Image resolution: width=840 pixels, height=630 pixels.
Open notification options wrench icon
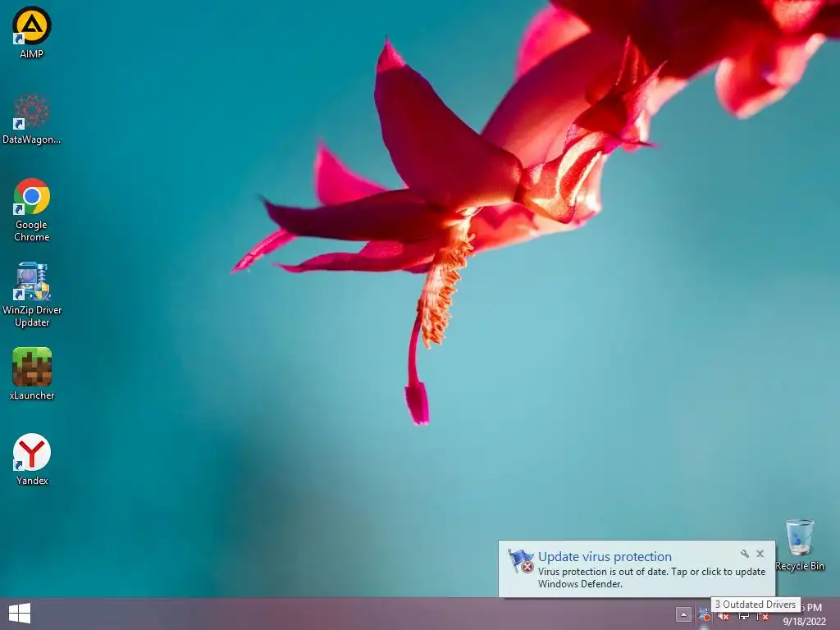click(x=744, y=554)
